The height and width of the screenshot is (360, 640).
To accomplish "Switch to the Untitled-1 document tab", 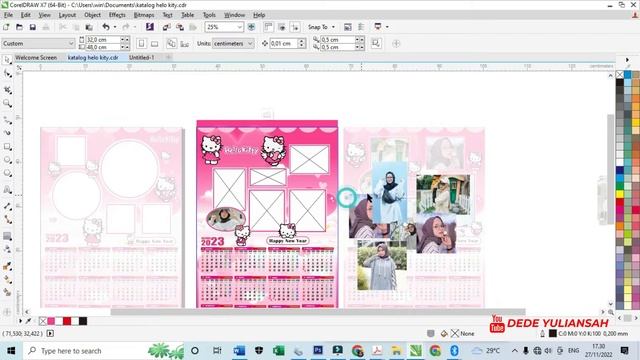I will tap(141, 58).
